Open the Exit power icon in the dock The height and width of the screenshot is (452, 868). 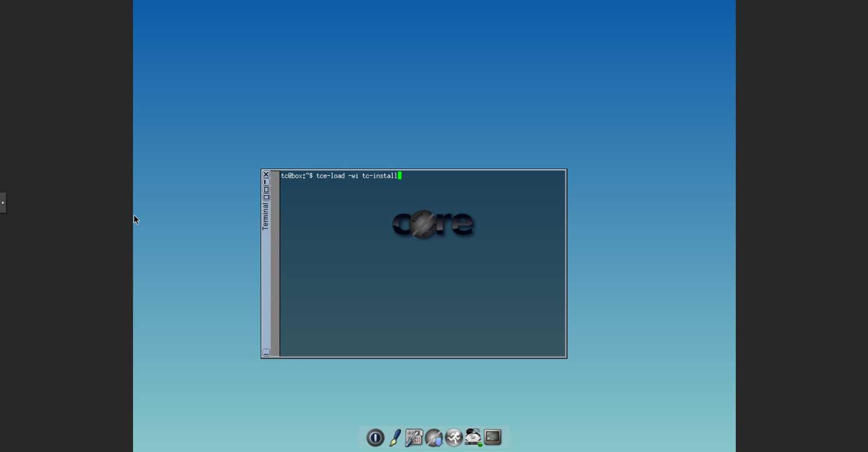tap(375, 438)
